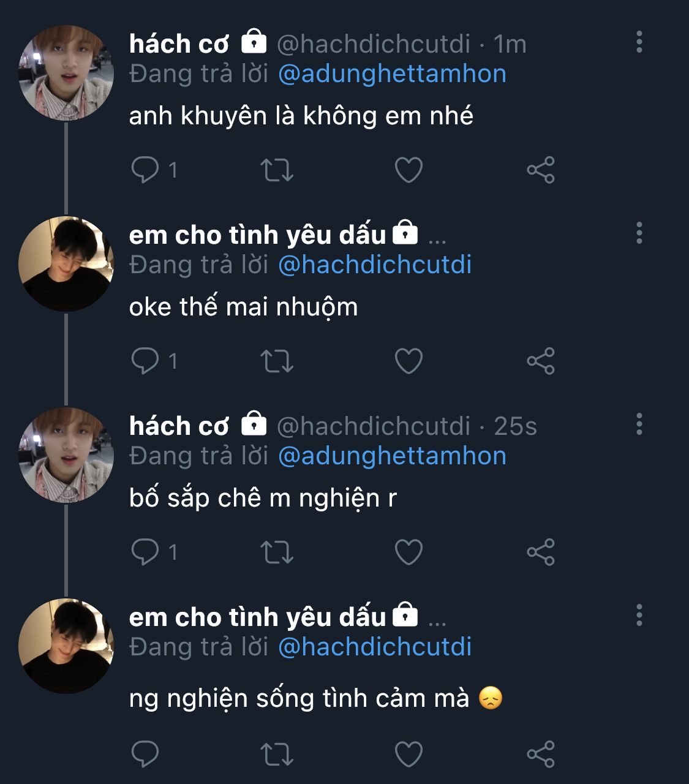689x784 pixels.
Task: Retweet the "oke thế mai nhuộm" reply
Action: (x=277, y=361)
